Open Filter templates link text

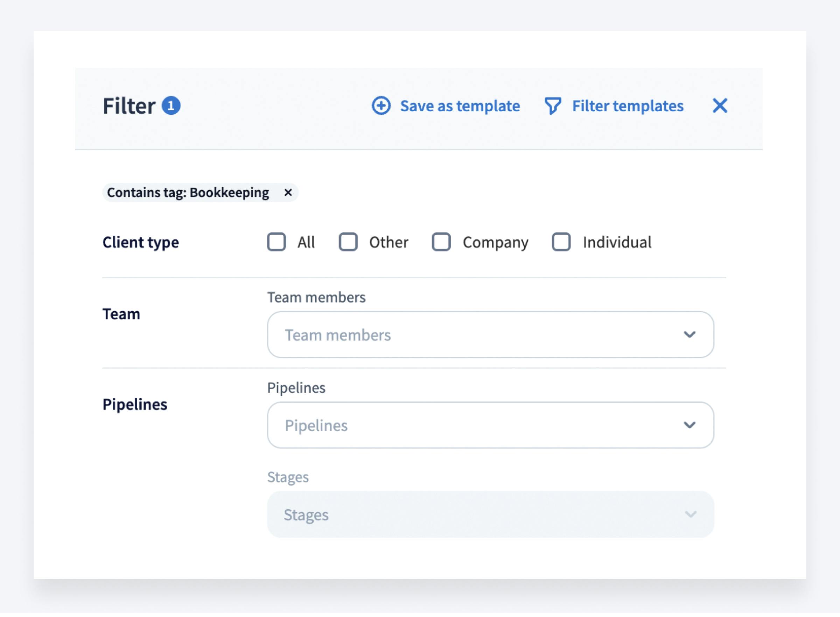[x=628, y=106]
